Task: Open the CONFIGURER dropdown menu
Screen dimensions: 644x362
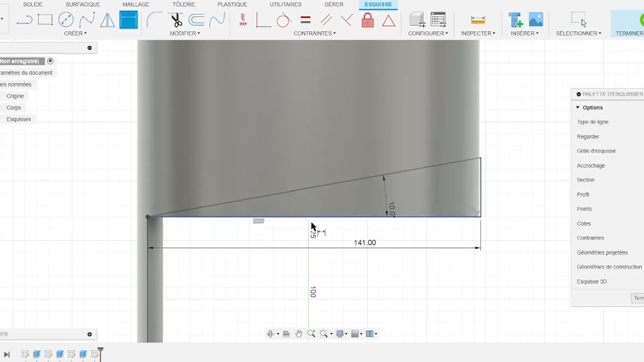Action: (x=428, y=33)
